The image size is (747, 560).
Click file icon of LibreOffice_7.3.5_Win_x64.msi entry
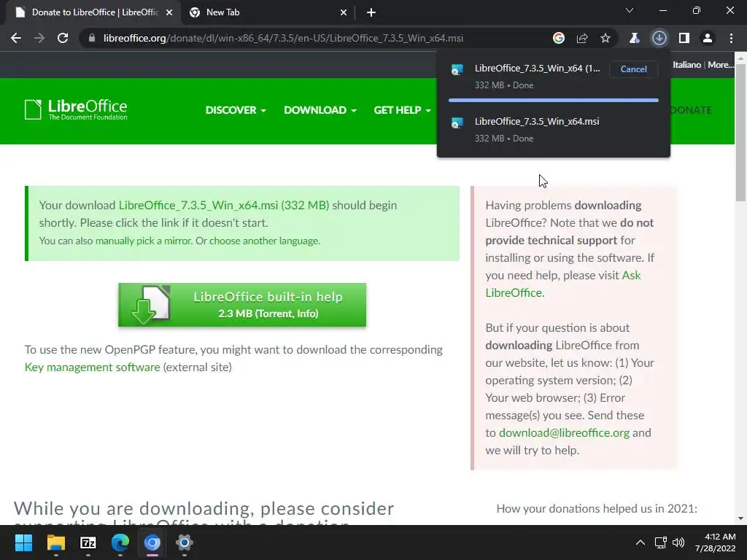(457, 123)
